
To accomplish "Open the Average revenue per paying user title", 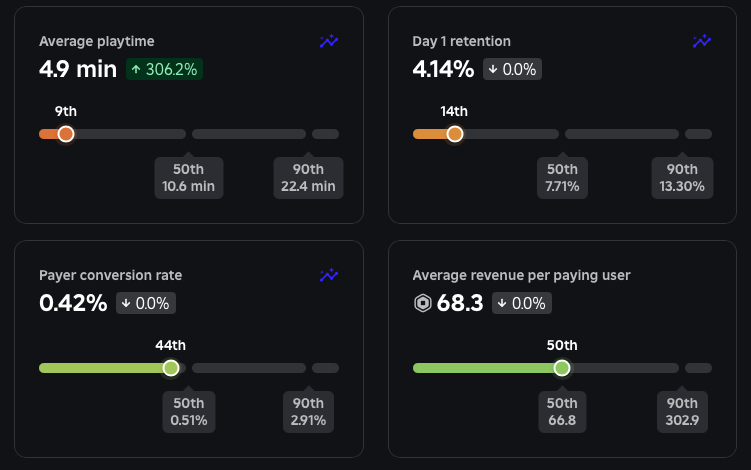I will point(521,275).
